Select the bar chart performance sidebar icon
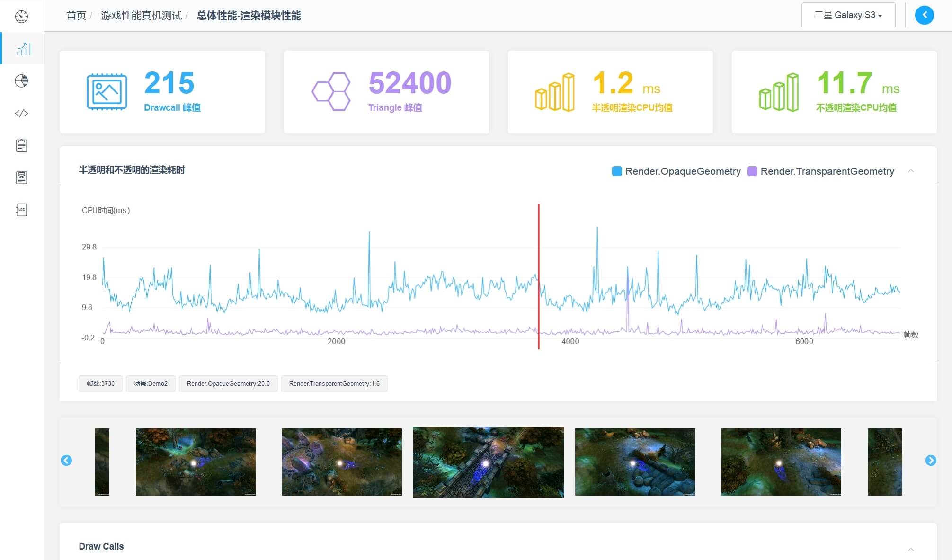 point(23,49)
